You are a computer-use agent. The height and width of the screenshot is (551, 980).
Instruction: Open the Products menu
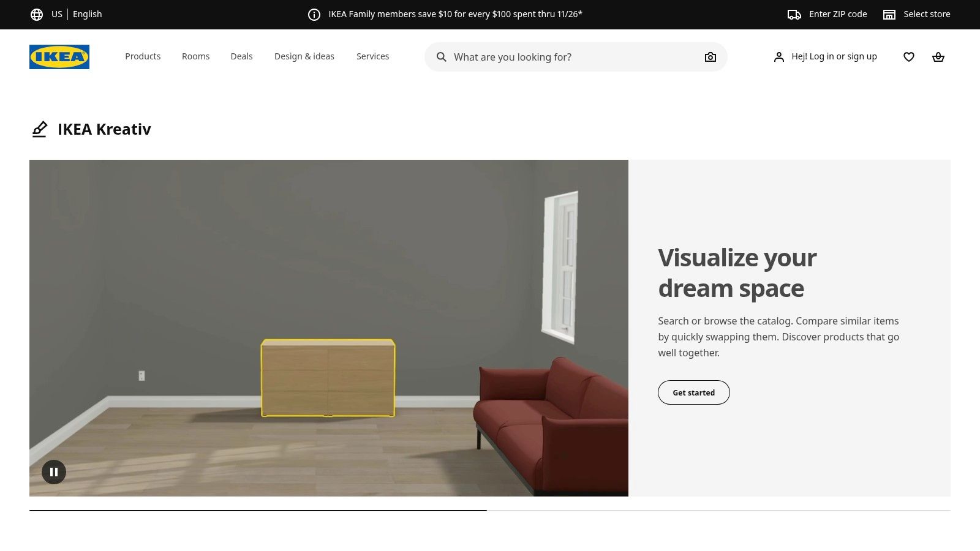[143, 56]
